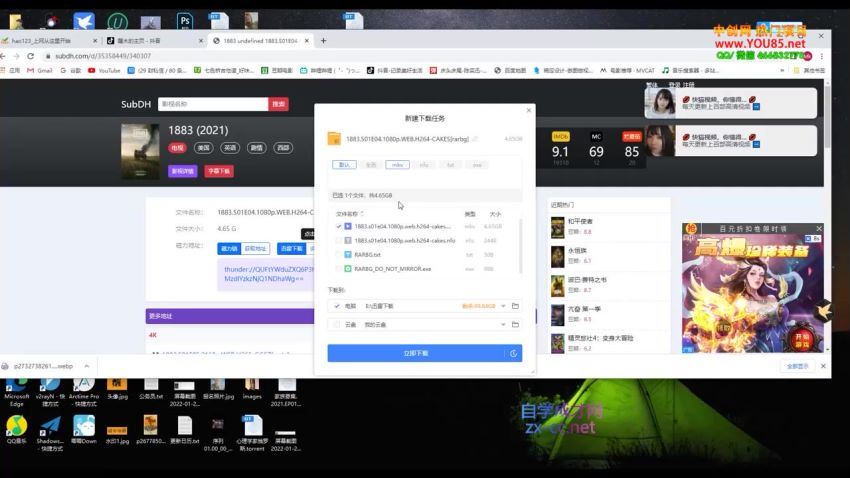Open the 更新日历.txt desktop file
The image size is (850, 478).
185,430
